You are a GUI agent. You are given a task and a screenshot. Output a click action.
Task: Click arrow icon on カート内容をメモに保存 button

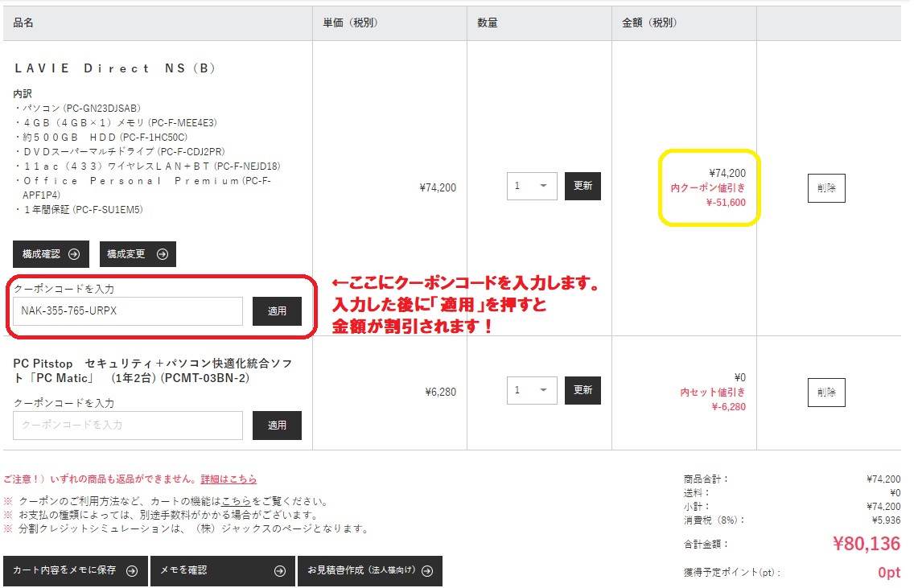[x=132, y=570]
